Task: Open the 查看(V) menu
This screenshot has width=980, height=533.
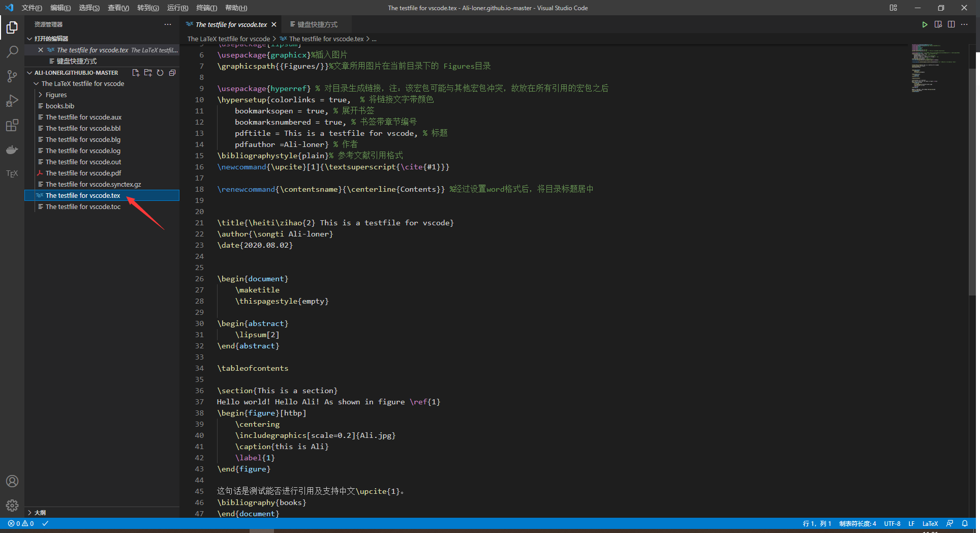Action: click(118, 8)
